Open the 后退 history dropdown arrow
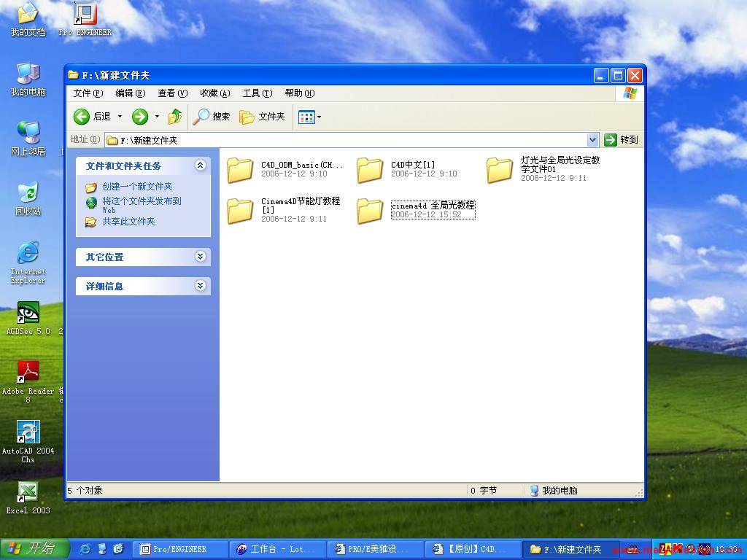The height and width of the screenshot is (560, 747). [x=120, y=116]
